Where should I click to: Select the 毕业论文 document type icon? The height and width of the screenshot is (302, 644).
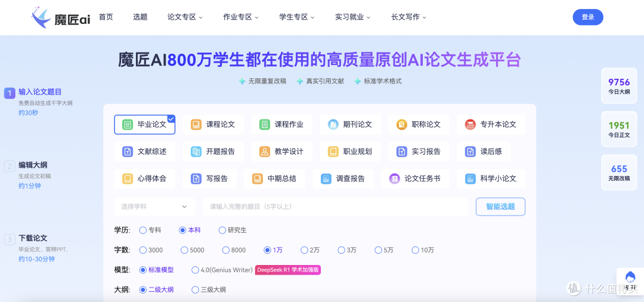[128, 125]
